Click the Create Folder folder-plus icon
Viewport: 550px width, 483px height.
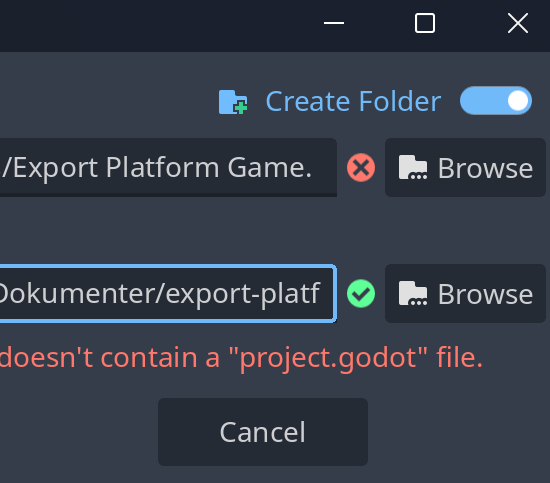pos(233,102)
